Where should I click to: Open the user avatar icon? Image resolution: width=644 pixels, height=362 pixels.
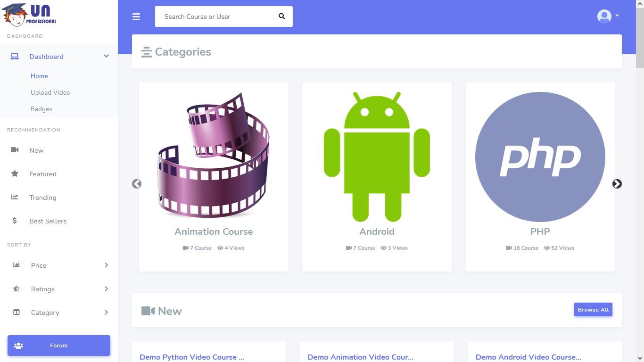(604, 16)
